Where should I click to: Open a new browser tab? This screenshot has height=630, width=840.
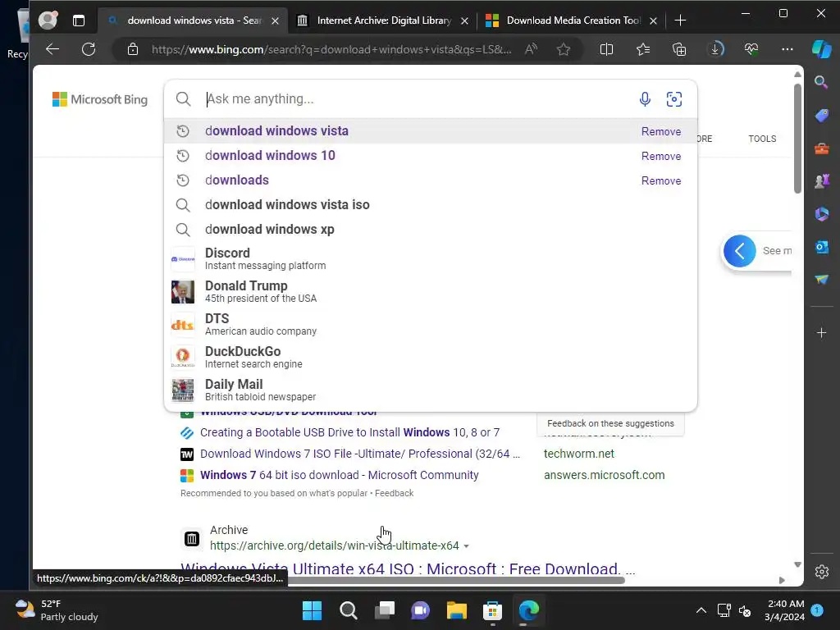(x=680, y=21)
